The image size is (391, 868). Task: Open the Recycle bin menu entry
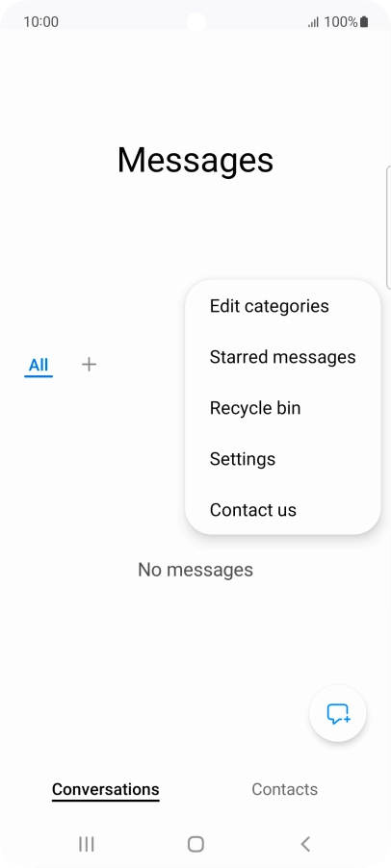pos(255,408)
